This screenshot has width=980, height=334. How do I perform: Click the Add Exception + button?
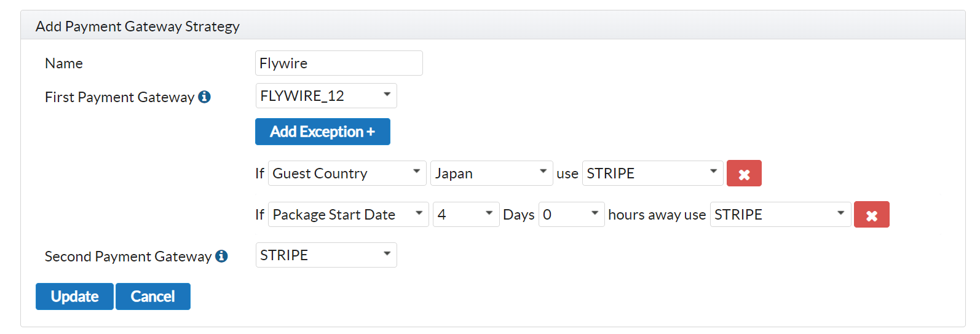coord(322,132)
